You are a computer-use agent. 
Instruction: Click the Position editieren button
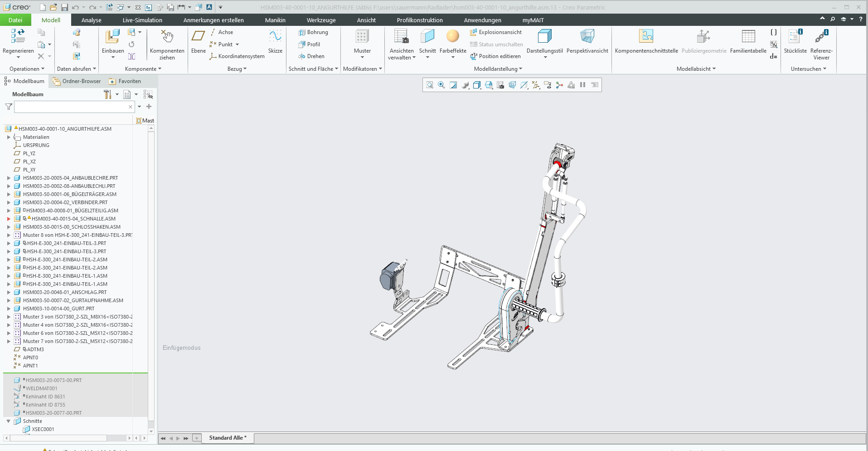point(496,56)
